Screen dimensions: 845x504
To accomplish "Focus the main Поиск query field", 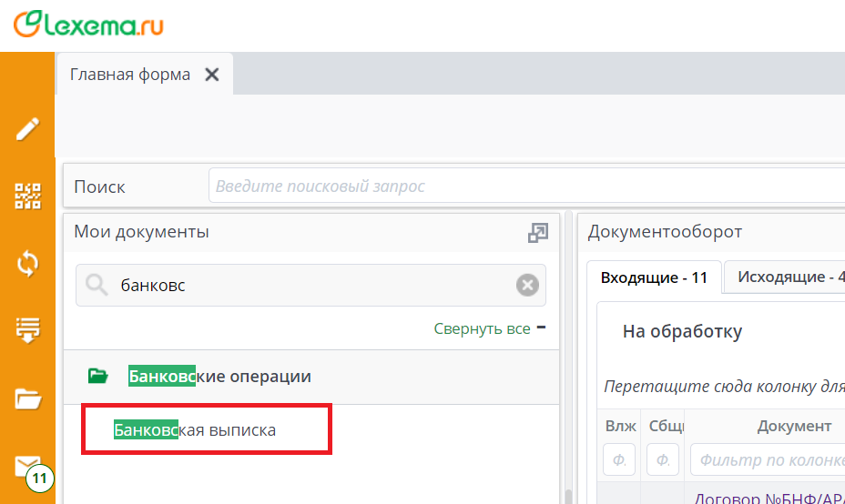I will pos(526,186).
